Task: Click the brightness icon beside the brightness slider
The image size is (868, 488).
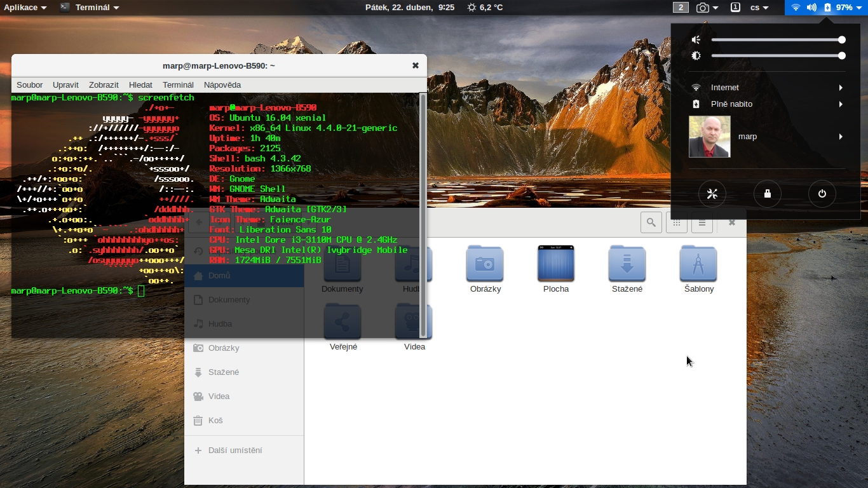Action: click(696, 56)
